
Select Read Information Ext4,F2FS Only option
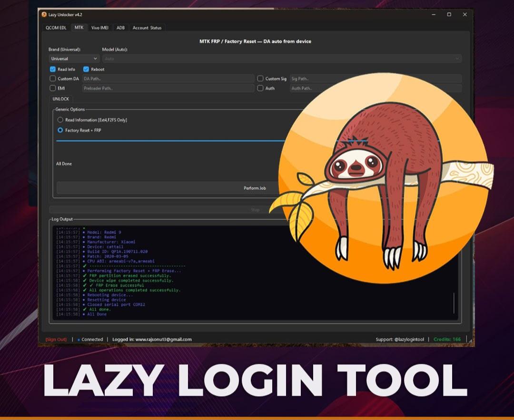(x=60, y=120)
